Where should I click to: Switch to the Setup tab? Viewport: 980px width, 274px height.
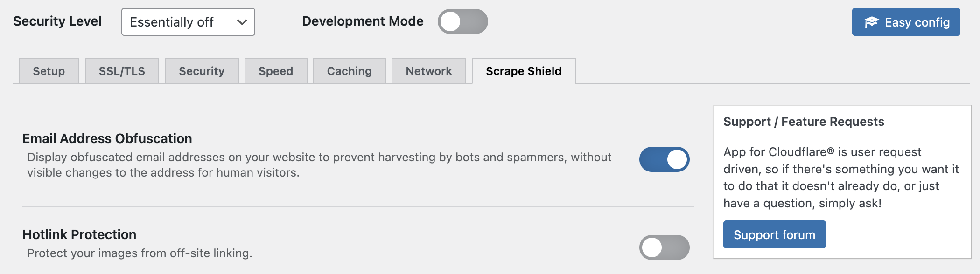[x=49, y=71]
